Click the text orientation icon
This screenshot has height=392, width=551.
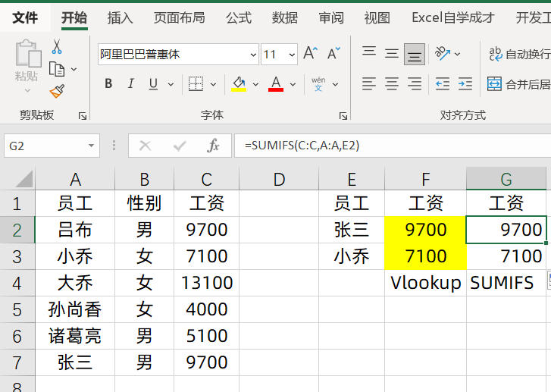tap(443, 53)
